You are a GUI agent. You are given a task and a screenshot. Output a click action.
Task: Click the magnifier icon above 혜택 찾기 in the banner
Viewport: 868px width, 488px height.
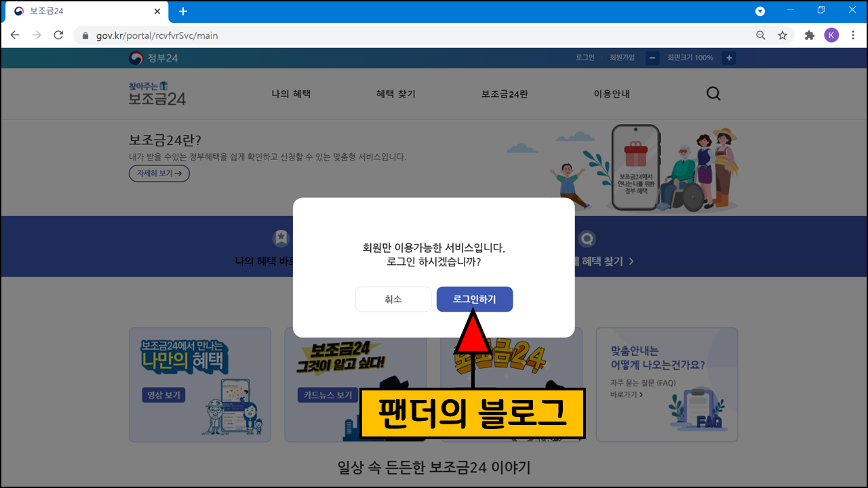[587, 239]
